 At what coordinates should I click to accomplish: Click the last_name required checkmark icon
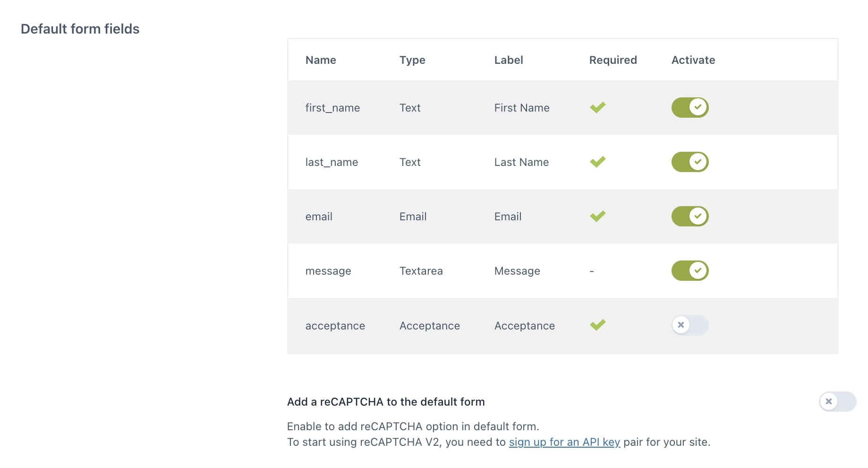(597, 162)
